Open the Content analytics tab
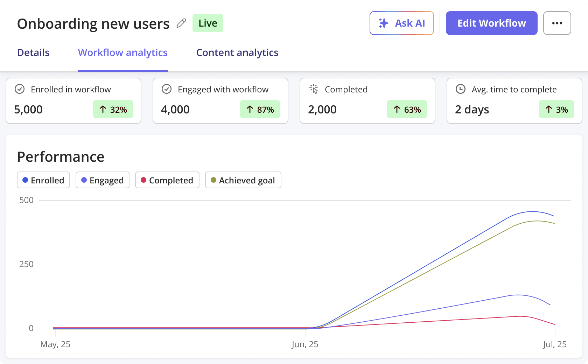Screen dimensions: 588x364 237,52
